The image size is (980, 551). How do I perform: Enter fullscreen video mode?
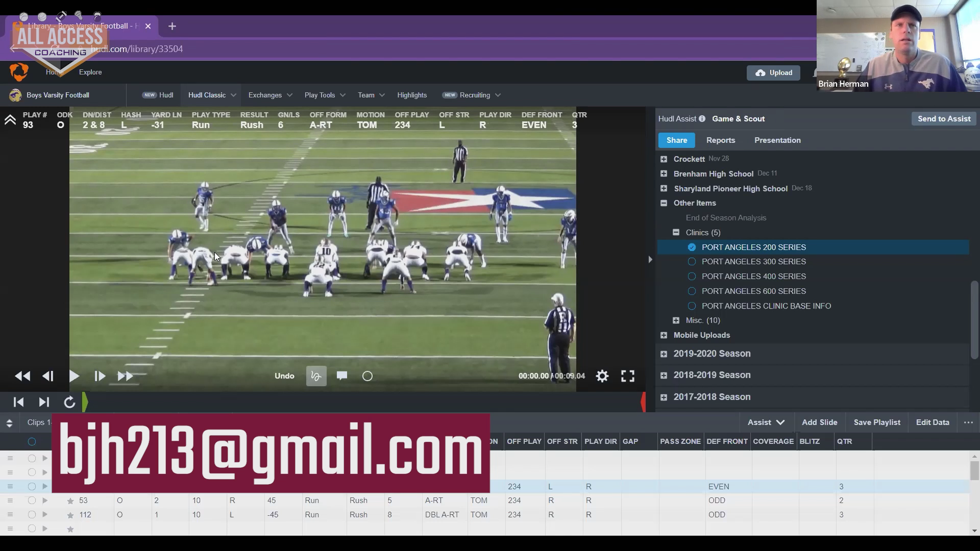628,377
